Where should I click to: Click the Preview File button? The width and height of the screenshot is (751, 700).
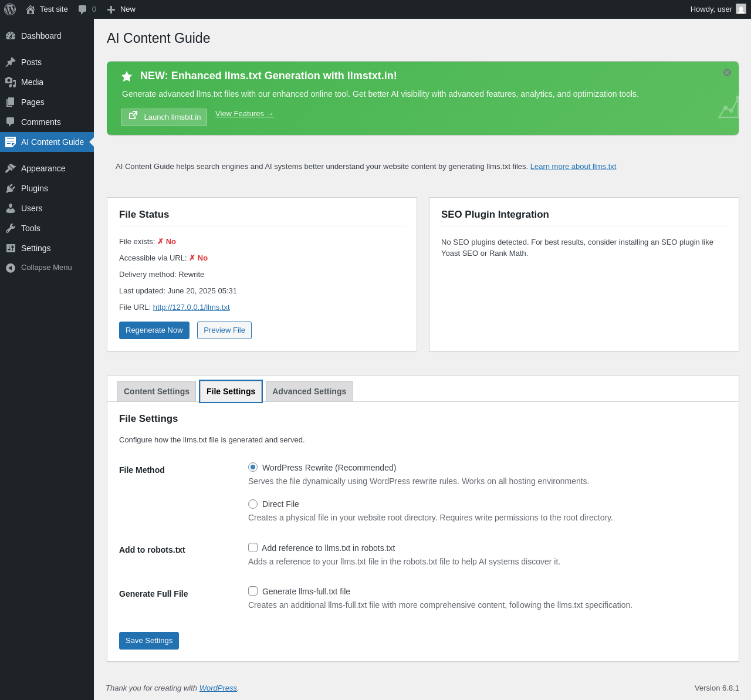point(224,330)
